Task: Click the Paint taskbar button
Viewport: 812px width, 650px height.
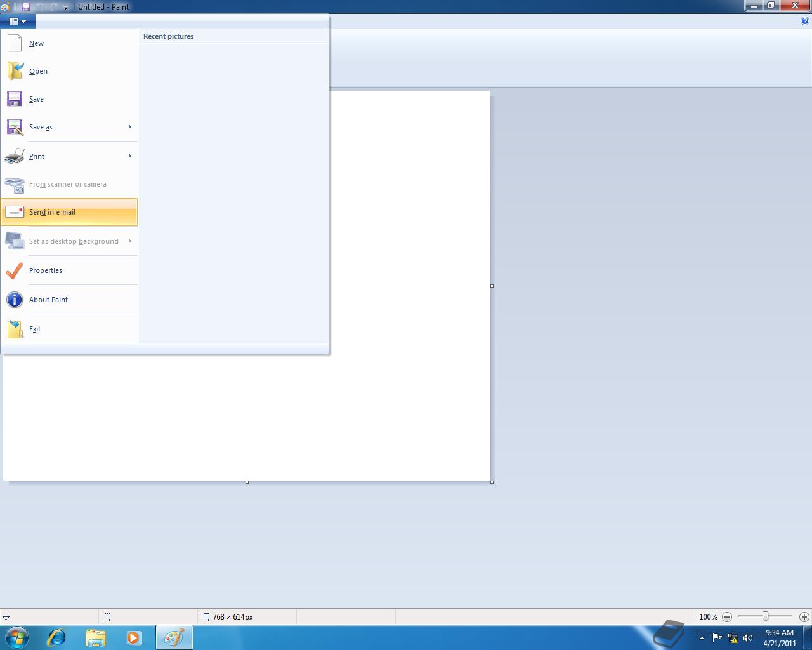Action: point(174,637)
